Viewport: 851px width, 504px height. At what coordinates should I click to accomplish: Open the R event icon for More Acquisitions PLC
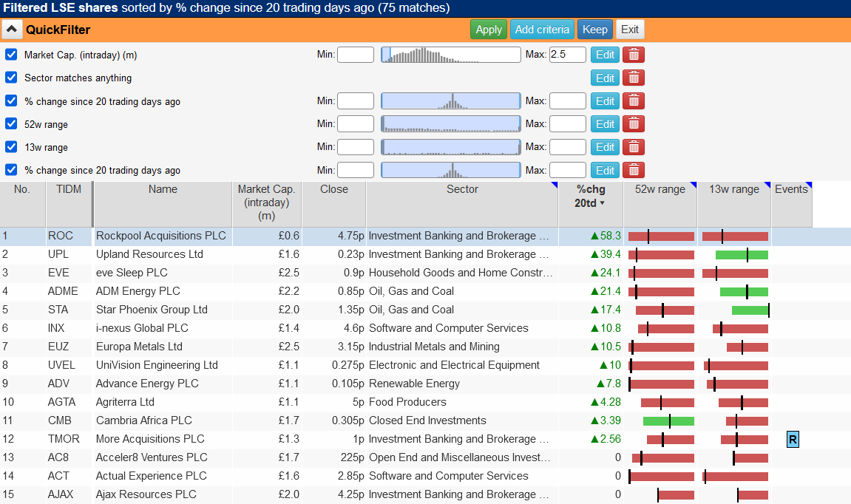(793, 440)
